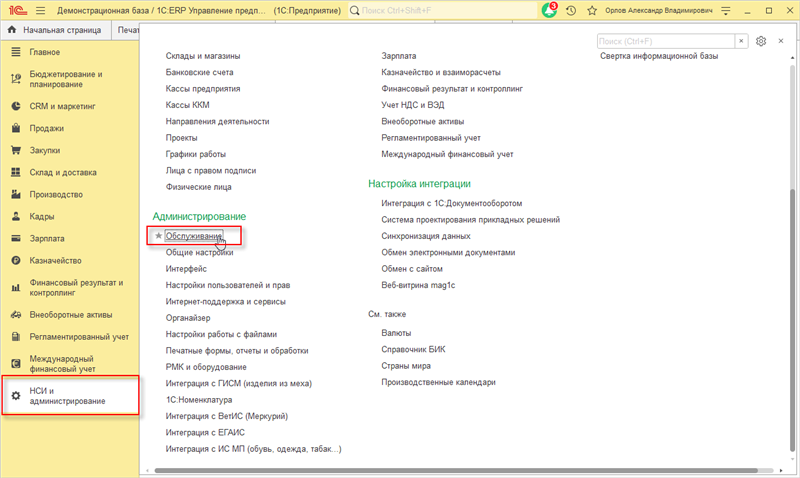The width and height of the screenshot is (800, 478).
Task: Click the Поиск (Ctrl+F) menu search field
Action: (665, 41)
